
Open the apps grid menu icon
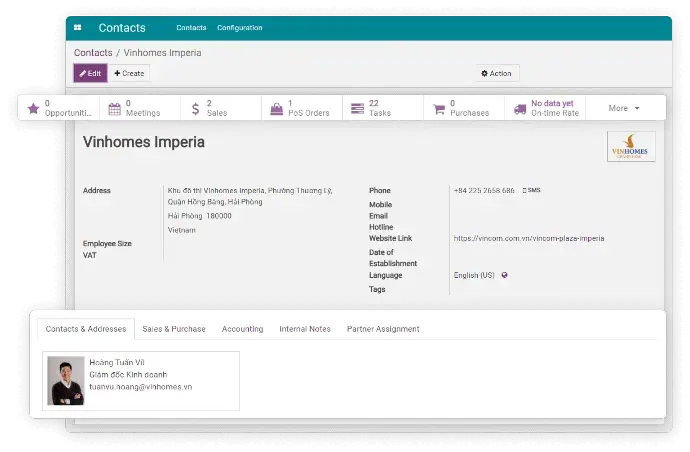pos(77,28)
